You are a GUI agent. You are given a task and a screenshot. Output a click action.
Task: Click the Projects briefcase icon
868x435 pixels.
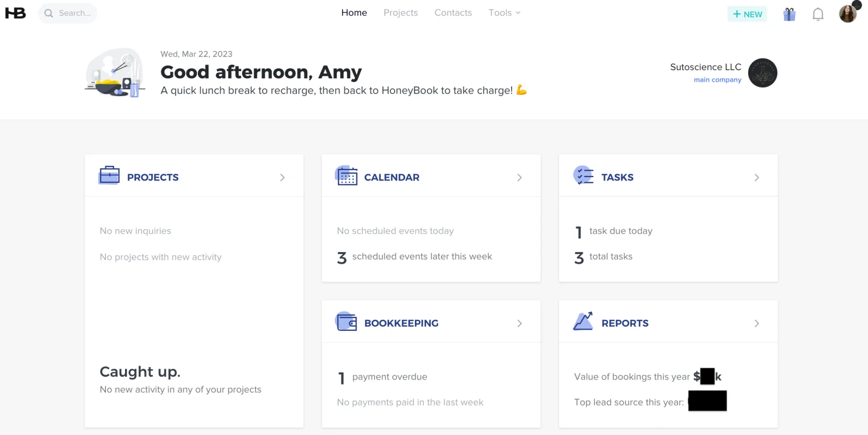click(x=109, y=175)
